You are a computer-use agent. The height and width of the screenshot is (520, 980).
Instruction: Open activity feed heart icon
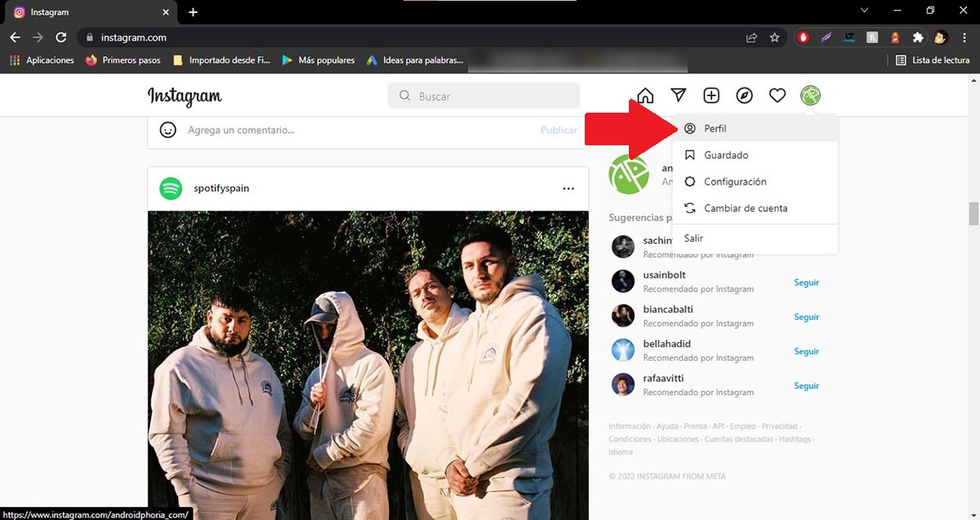click(777, 96)
